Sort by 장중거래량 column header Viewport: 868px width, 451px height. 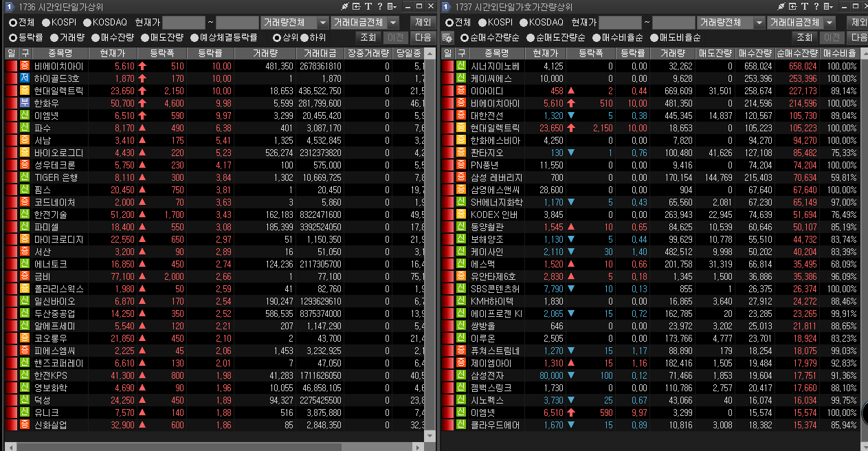(x=368, y=54)
